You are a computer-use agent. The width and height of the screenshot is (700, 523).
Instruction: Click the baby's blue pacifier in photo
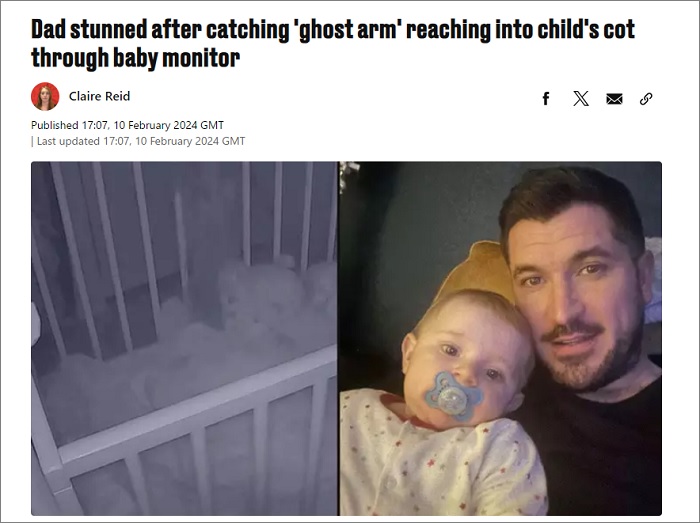point(452,397)
